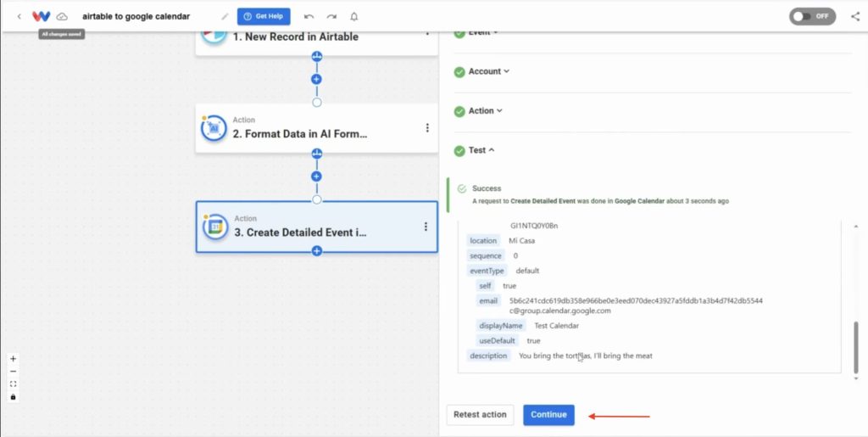
Task: Open menu for New Record in Airtable step
Action: (x=427, y=33)
